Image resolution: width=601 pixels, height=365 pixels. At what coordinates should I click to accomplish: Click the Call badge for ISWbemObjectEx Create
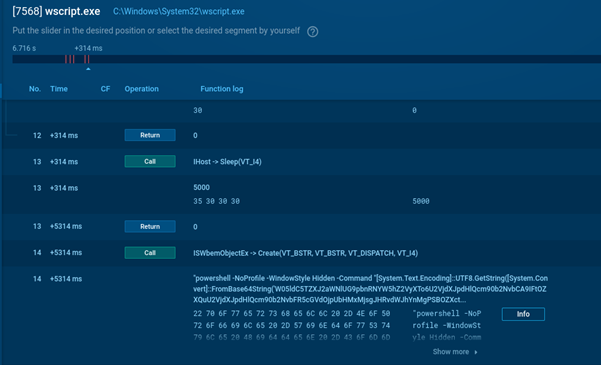(150, 253)
